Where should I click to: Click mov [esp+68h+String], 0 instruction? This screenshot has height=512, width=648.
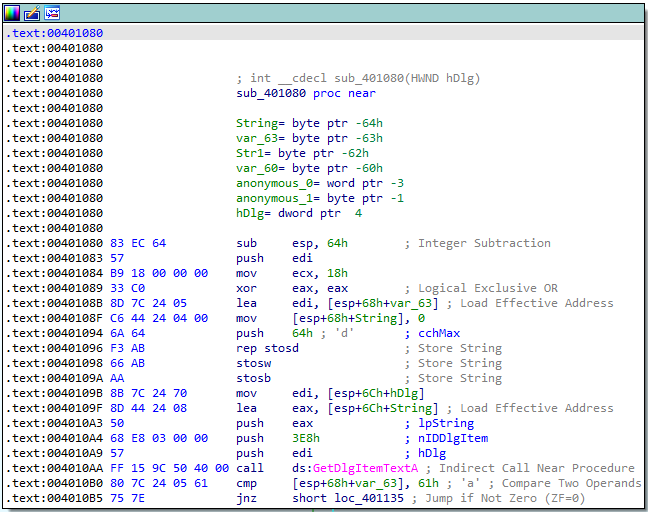coord(330,318)
